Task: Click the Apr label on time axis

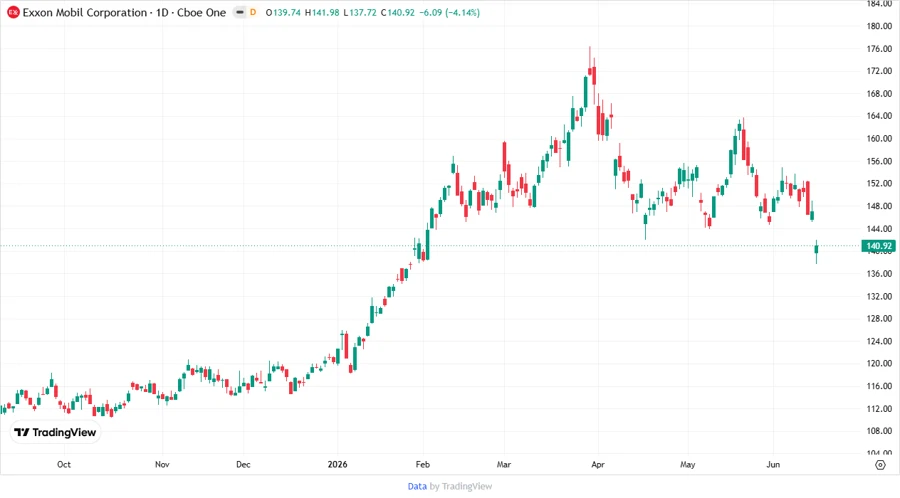Action: coord(598,464)
